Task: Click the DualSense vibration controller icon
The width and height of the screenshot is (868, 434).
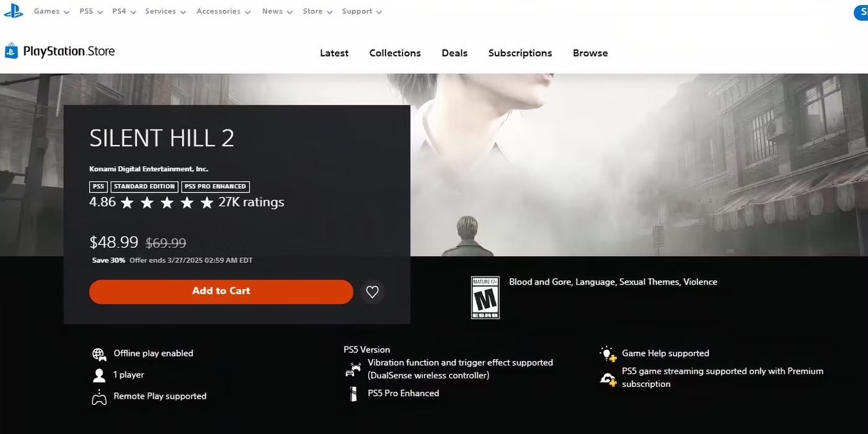Action: pyautogui.click(x=353, y=370)
